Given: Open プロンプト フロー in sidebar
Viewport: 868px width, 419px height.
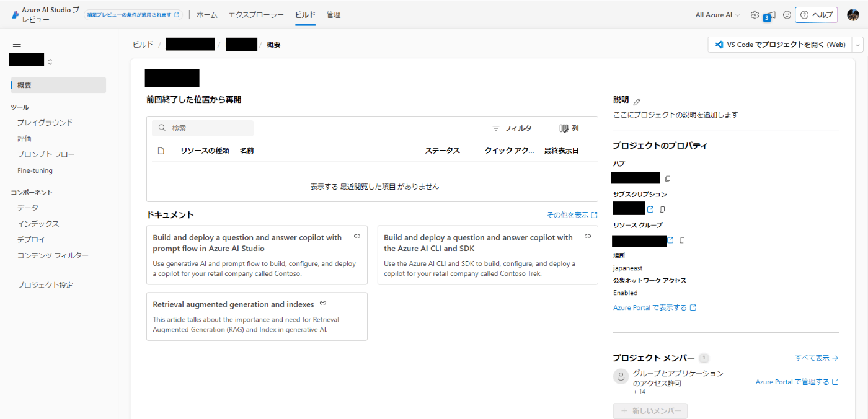Looking at the screenshot, I should point(46,154).
